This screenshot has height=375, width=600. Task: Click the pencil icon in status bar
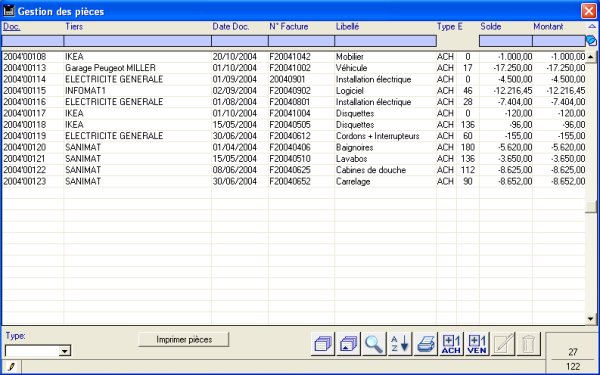tap(11, 367)
